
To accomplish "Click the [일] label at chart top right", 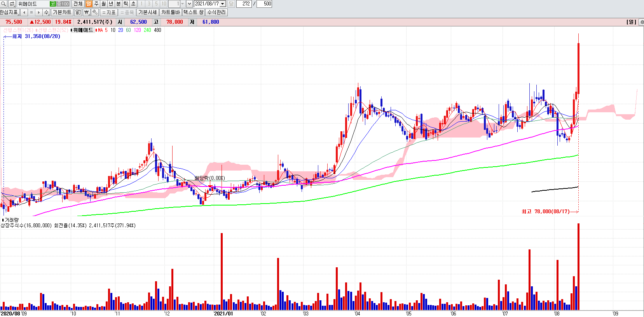I will [x=631, y=22].
